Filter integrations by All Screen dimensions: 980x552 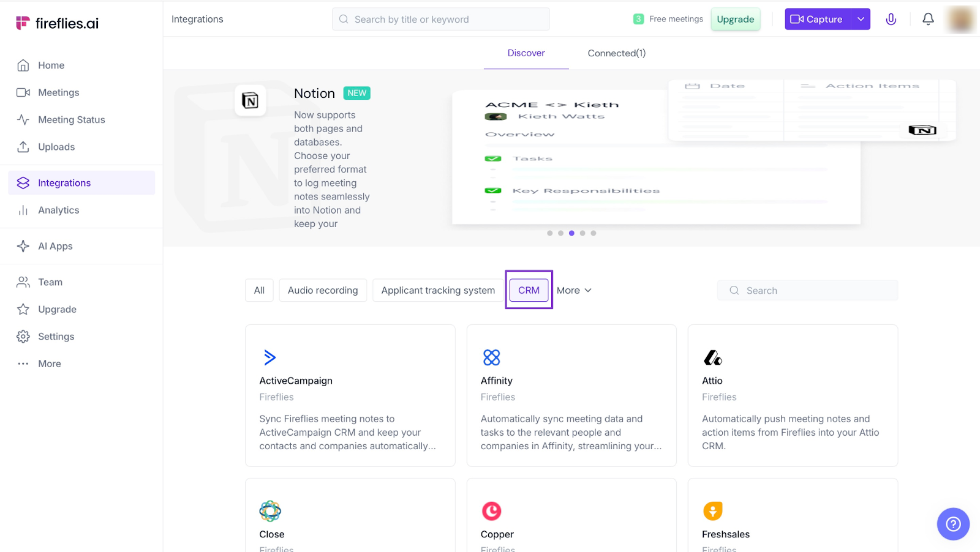(x=259, y=290)
